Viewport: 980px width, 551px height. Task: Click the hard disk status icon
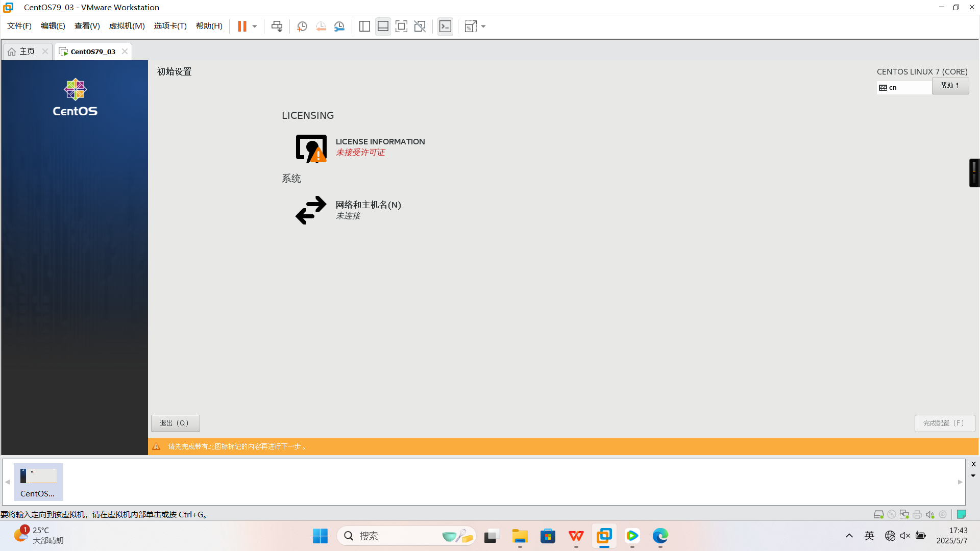(878, 514)
